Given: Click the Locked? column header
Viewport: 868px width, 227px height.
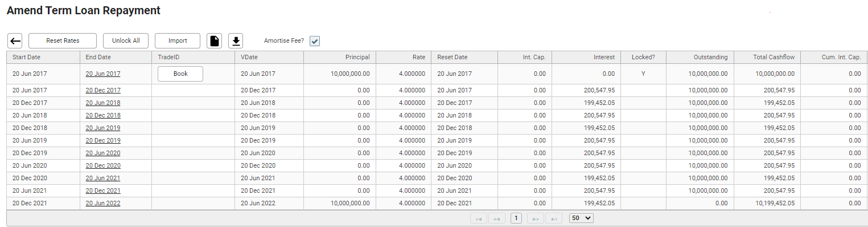Looking at the screenshot, I should tap(643, 57).
